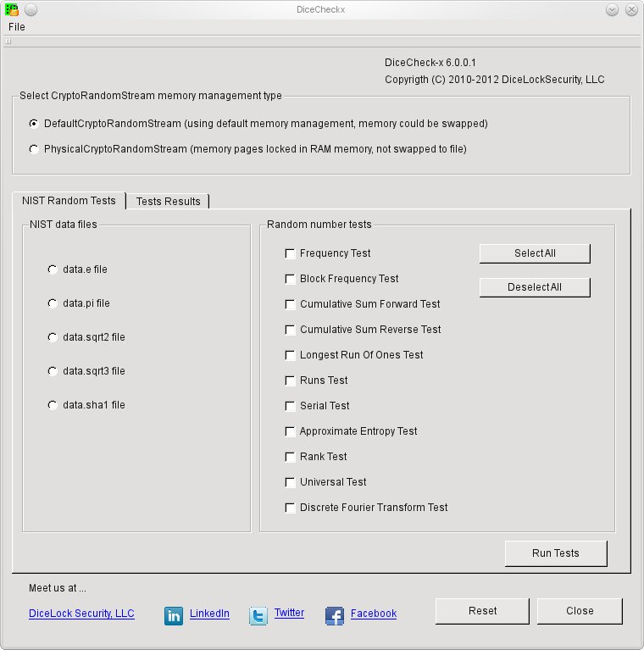Screen dimensions: 644x650
Task: Click the Copyrigth (C) 2010-2012 DiceLockSecurity text
Action: click(x=494, y=80)
